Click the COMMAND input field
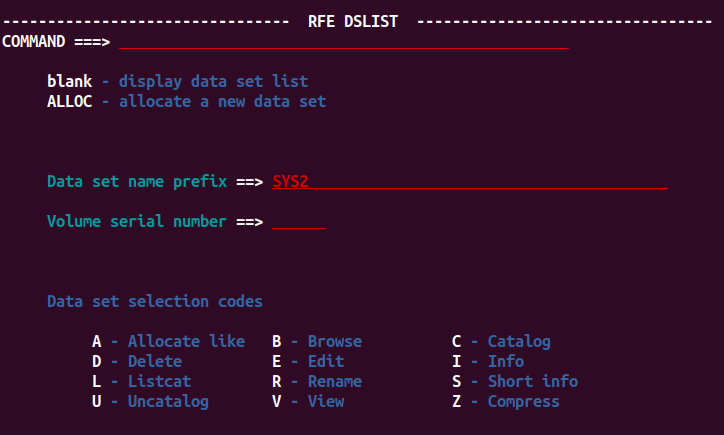724x435 pixels. click(344, 42)
